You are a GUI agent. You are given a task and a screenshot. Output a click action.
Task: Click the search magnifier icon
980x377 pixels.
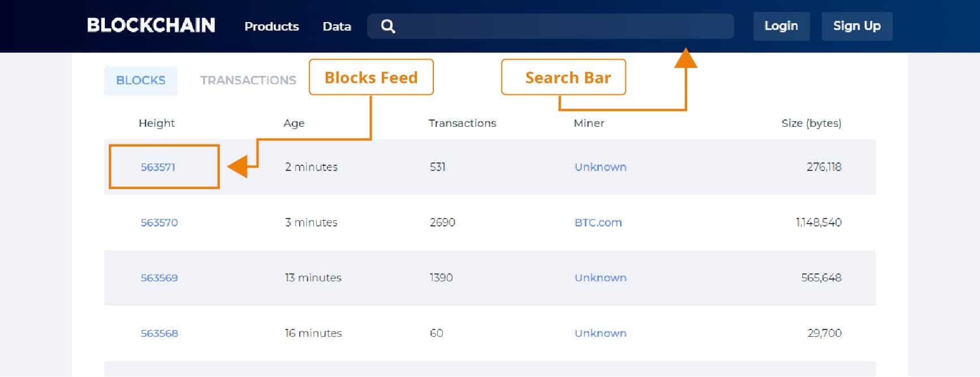point(387,26)
